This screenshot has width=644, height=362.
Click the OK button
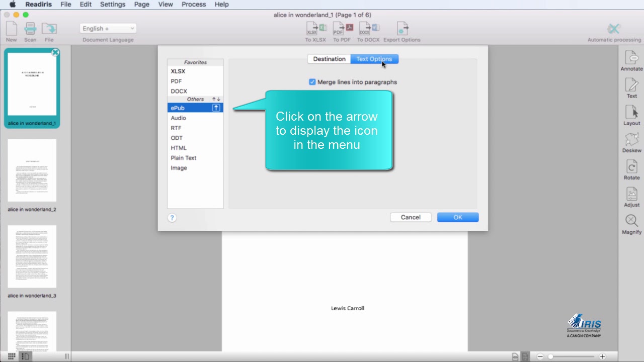pos(458,217)
